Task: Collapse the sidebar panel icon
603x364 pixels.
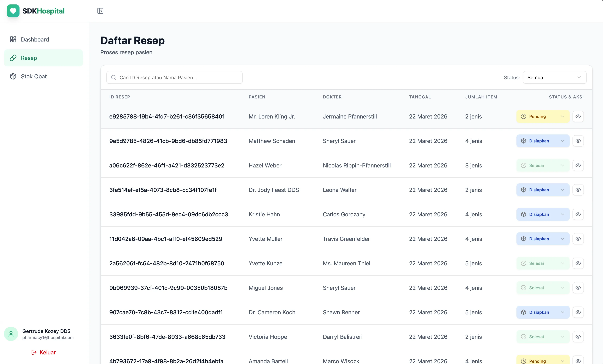Action: coord(100,11)
